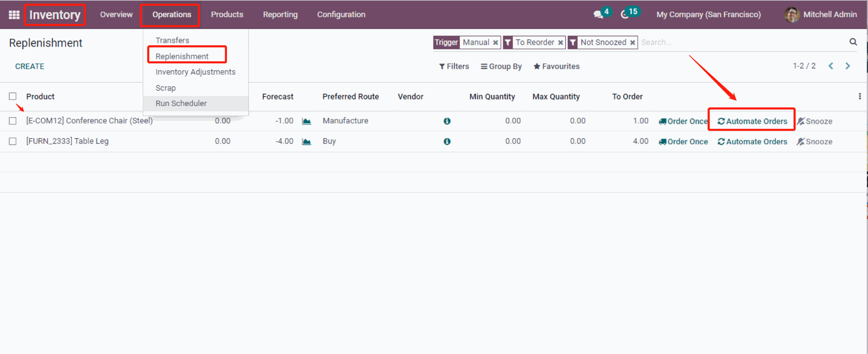The width and height of the screenshot is (868, 354).
Task: Open forecast chart icon for Table Leg
Action: click(x=307, y=142)
